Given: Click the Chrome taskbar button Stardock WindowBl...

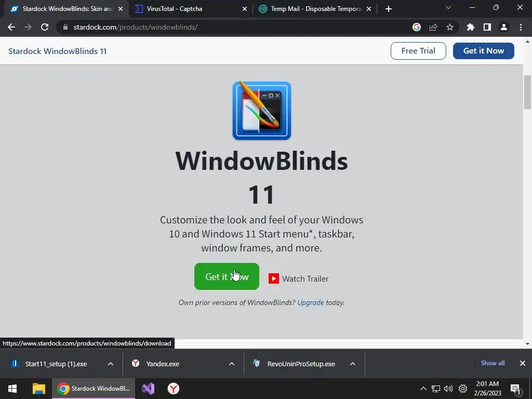Looking at the screenshot, I should (94, 389).
